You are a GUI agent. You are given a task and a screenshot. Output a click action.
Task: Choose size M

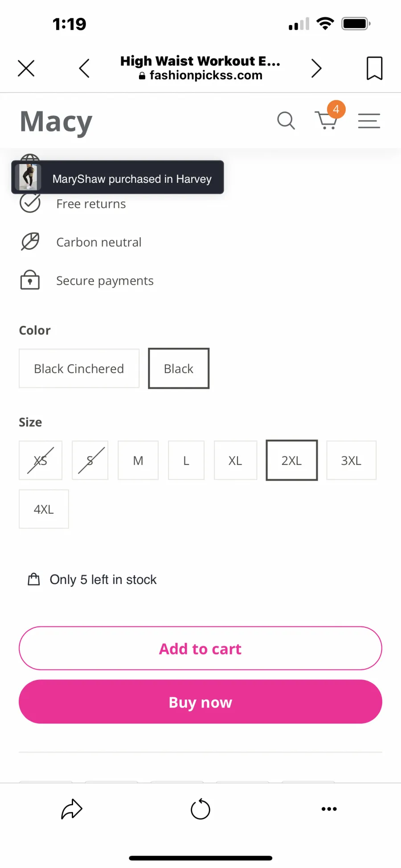138,460
